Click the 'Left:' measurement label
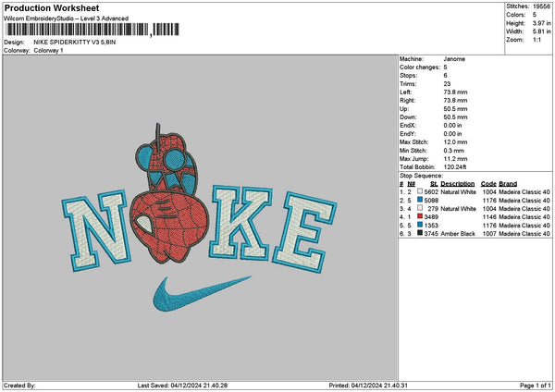This screenshot has height=392, width=555. click(x=405, y=92)
